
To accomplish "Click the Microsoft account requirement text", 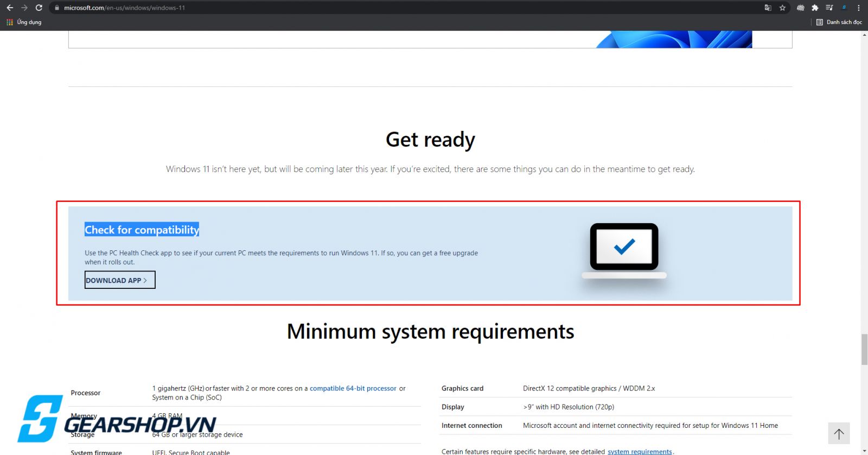I will click(650, 426).
